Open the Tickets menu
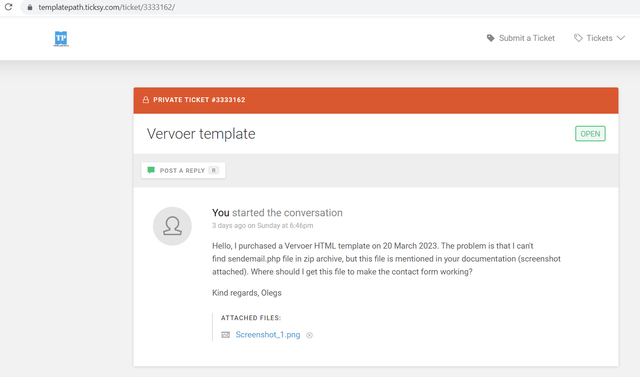The height and width of the screenshot is (377, 640). click(599, 38)
